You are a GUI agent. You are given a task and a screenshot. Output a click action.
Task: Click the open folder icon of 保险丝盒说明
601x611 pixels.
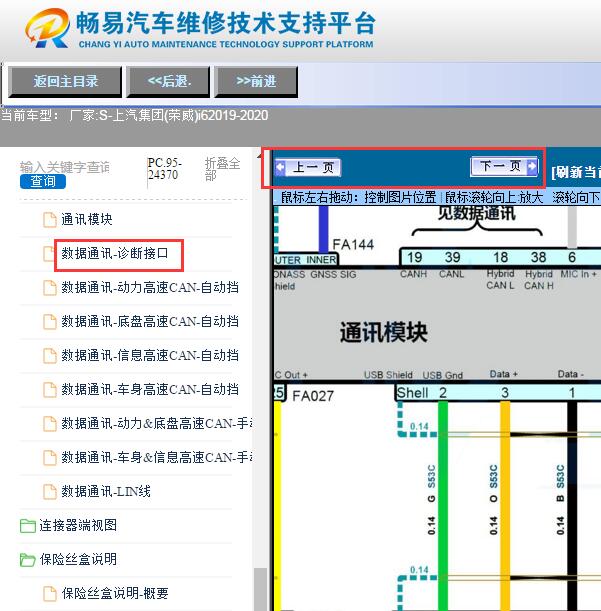coord(28,560)
